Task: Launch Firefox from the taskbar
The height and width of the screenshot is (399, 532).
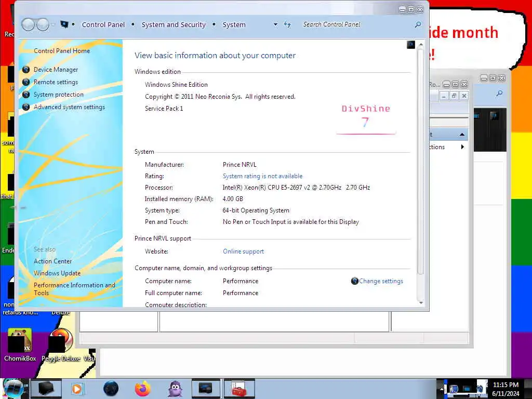Action: [x=143, y=389]
